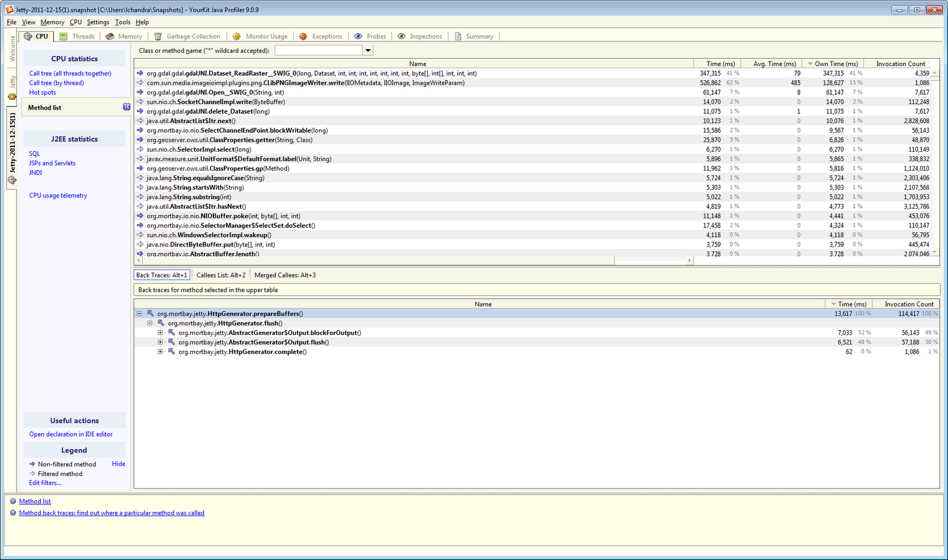Open the Hot spots view
The width and height of the screenshot is (948, 560).
tap(43, 92)
